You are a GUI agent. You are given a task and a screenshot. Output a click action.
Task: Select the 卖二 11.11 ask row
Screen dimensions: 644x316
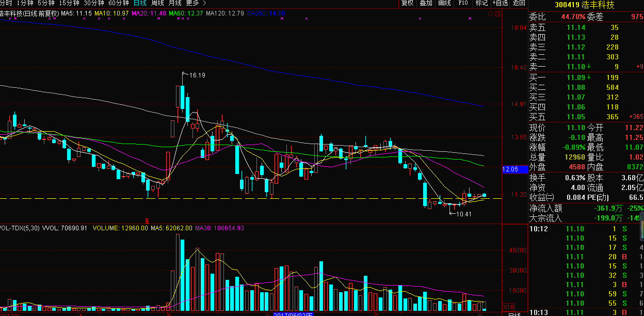tap(586, 57)
